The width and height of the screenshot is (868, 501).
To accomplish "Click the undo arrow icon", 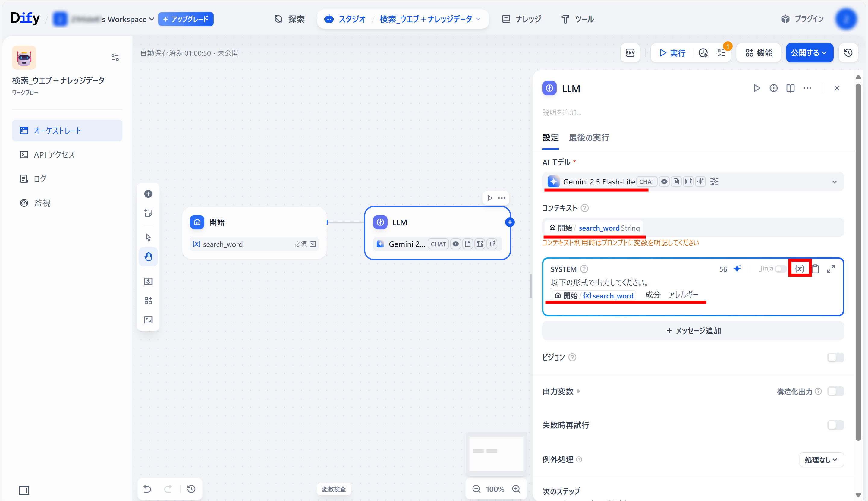I will (147, 489).
